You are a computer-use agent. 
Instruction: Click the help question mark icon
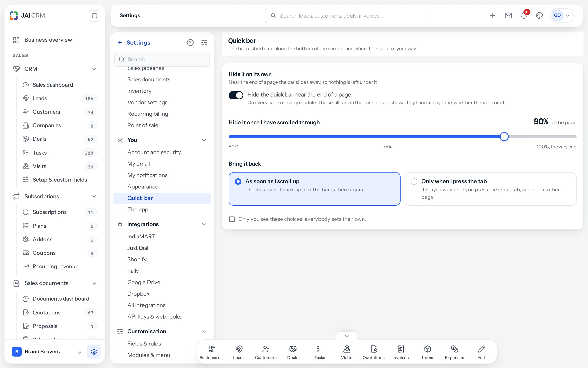pos(190,43)
